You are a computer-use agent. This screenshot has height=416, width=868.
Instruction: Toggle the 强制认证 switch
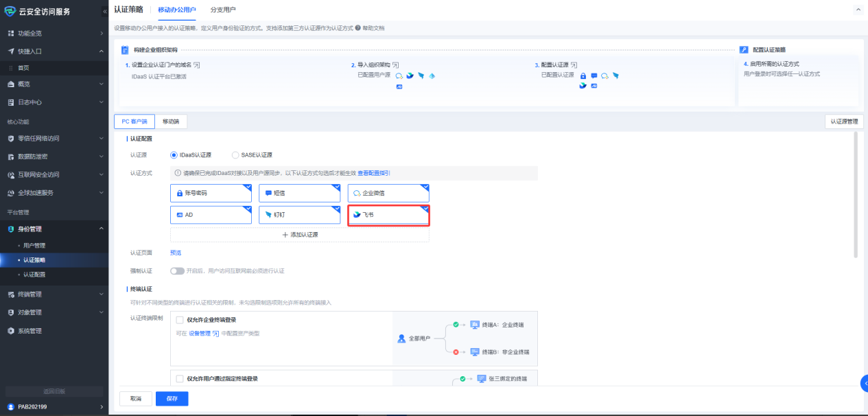[x=178, y=270]
